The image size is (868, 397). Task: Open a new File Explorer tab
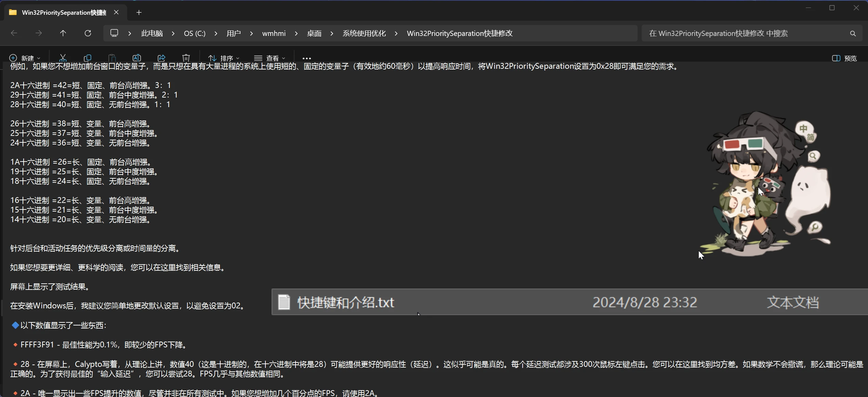139,12
